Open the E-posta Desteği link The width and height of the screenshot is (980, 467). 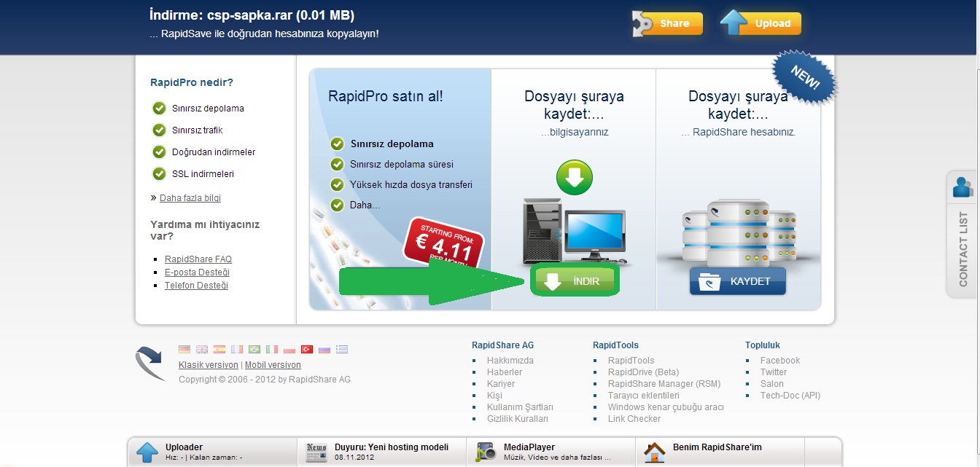click(x=197, y=272)
